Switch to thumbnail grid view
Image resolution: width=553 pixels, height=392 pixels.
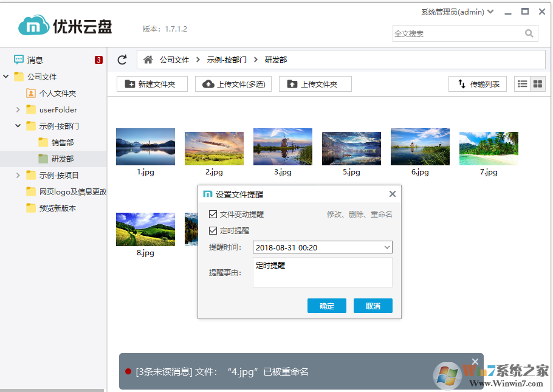coord(537,83)
